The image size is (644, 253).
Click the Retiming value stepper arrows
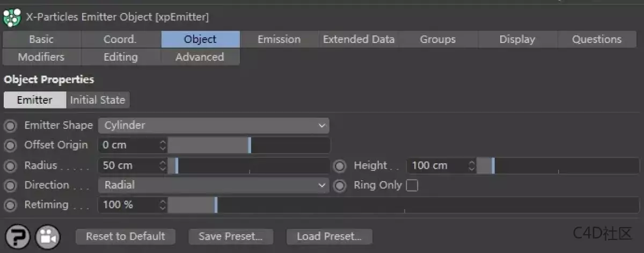click(x=163, y=205)
